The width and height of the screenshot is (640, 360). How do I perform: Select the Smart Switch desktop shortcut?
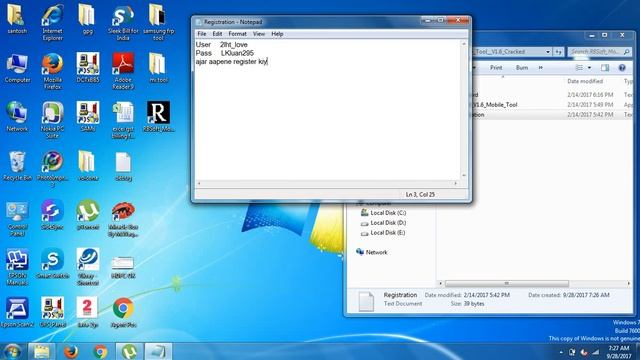(53, 264)
